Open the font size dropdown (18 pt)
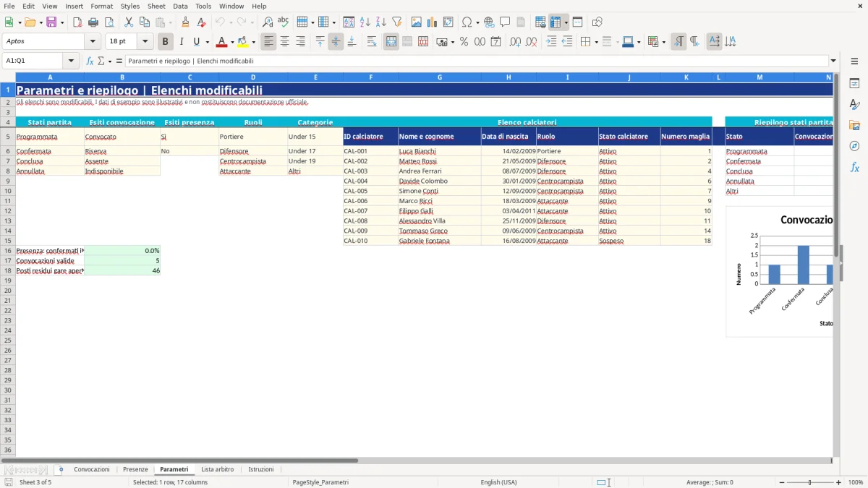This screenshot has height=488, width=868. pyautogui.click(x=145, y=42)
